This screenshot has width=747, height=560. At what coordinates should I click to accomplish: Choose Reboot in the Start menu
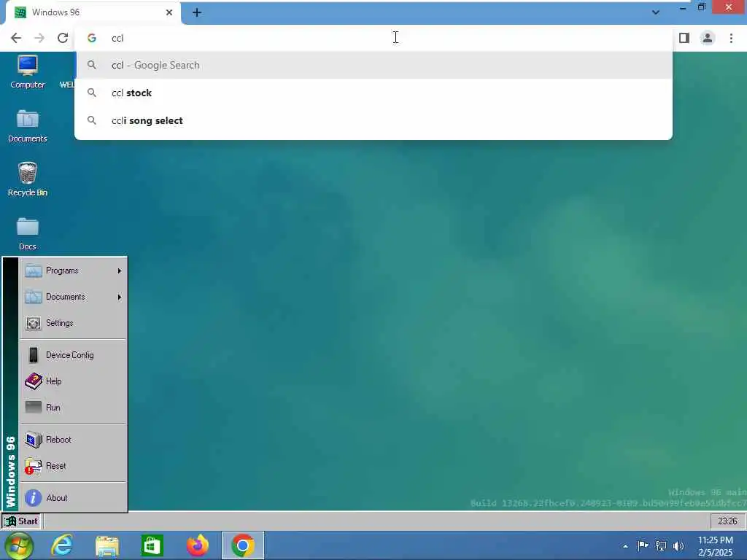pyautogui.click(x=72, y=440)
